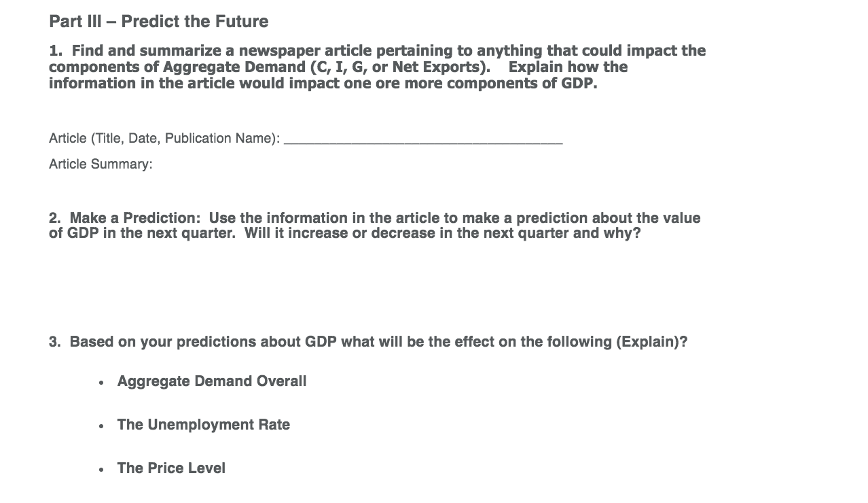Click the 'Aggregate Demand Overall' bullet item
The height and width of the screenshot is (503, 868).
(212, 381)
